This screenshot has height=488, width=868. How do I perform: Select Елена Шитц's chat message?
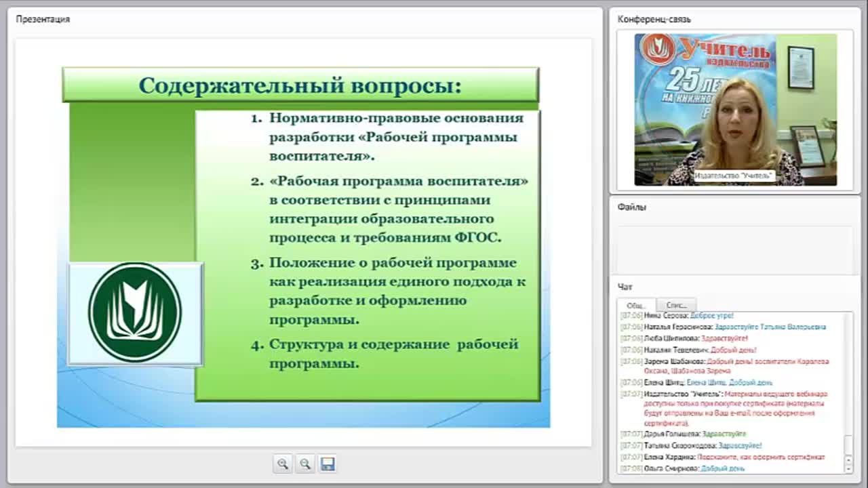tap(696, 382)
